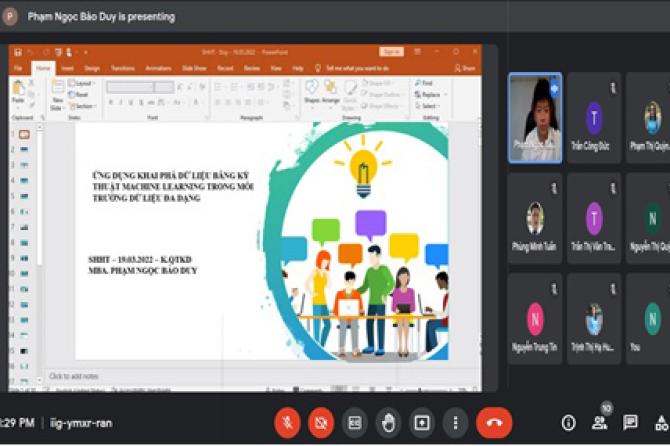Open meeting details info icon
Viewport: 670px width, 446px height.
[x=568, y=422]
